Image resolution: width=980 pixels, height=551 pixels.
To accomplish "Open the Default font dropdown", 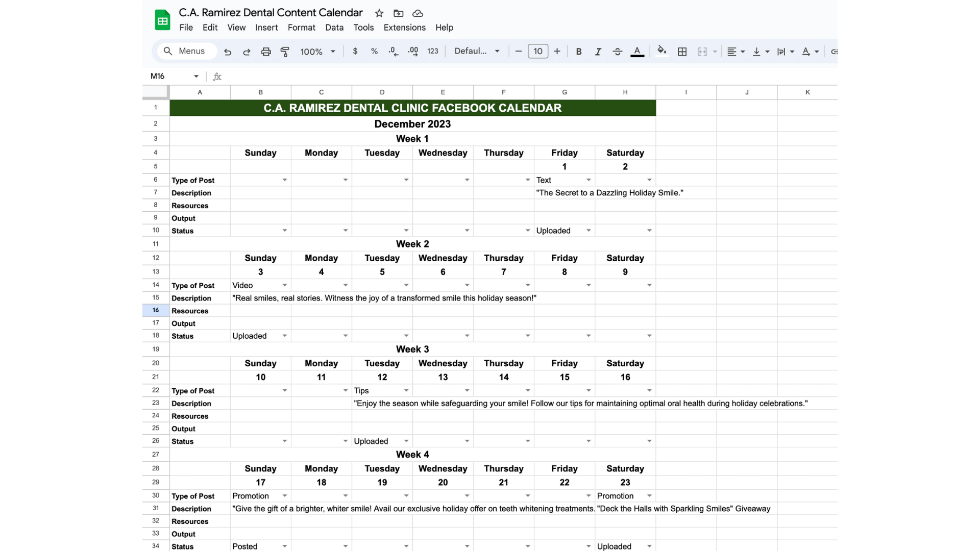I will tap(477, 52).
